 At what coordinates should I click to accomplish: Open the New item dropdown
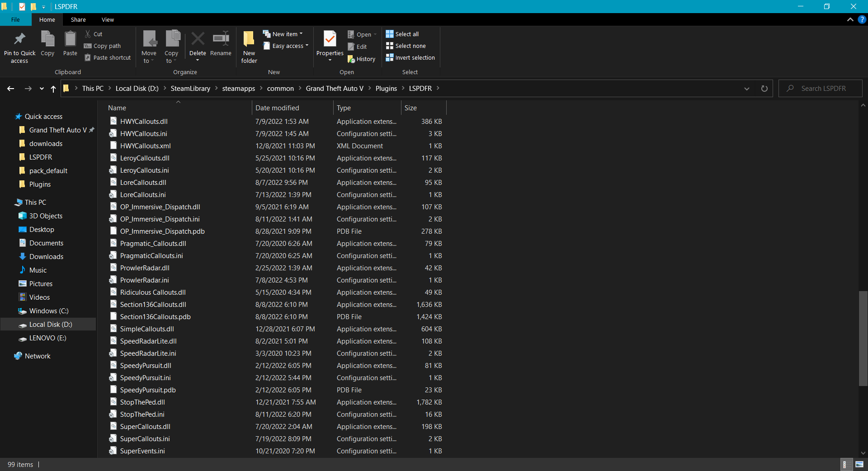[x=283, y=34]
